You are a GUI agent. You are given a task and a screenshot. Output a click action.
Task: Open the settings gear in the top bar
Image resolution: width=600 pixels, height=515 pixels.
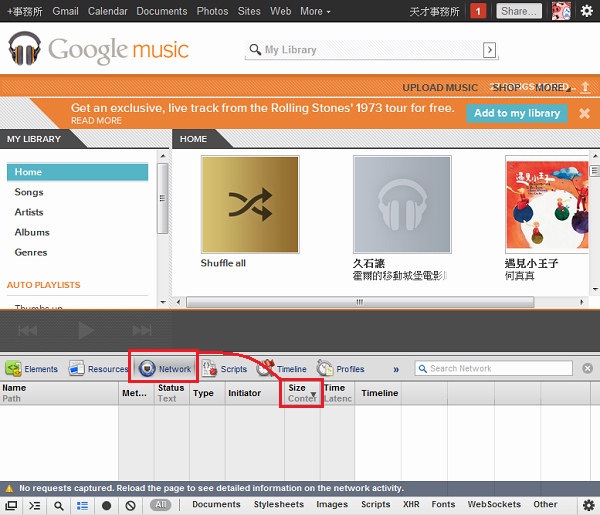(587, 11)
